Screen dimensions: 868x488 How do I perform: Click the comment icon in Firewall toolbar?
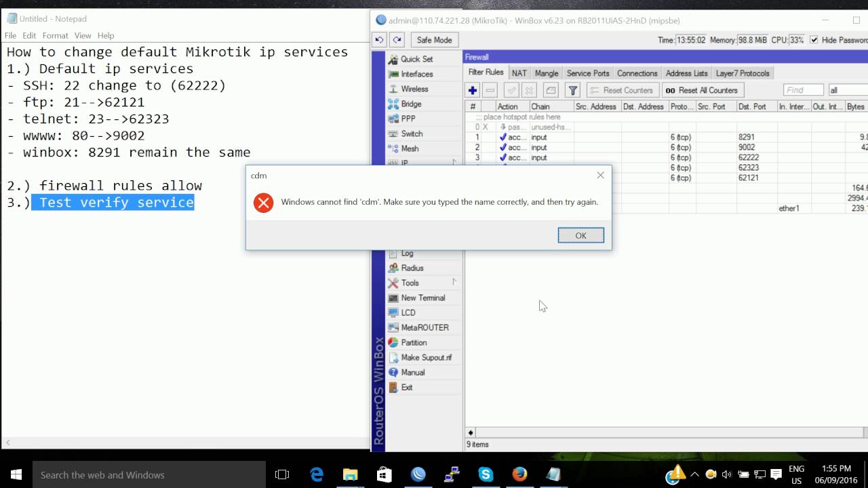[551, 90]
